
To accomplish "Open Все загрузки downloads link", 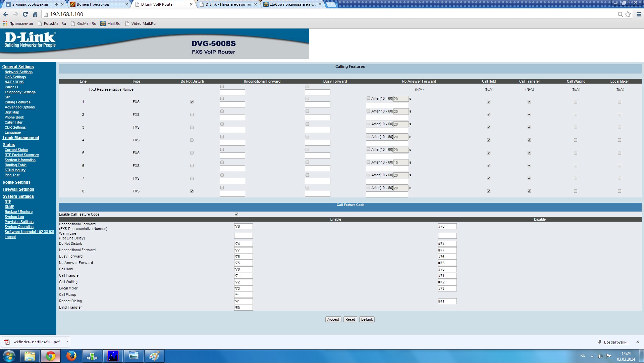I will coord(616,342).
